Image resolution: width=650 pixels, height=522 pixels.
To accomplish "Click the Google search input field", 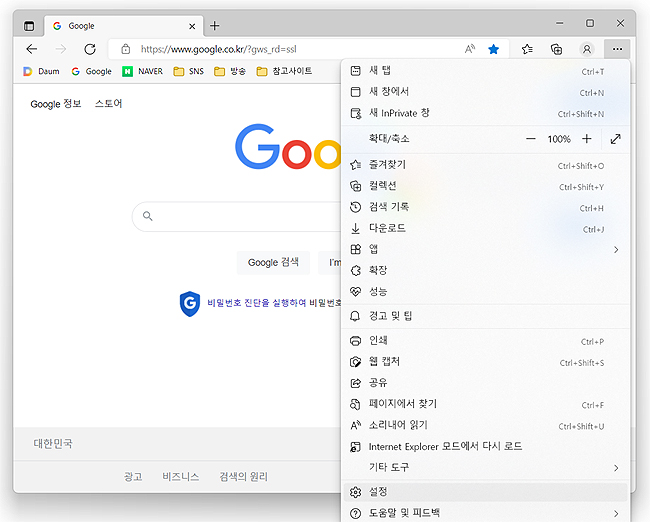I will point(236,216).
